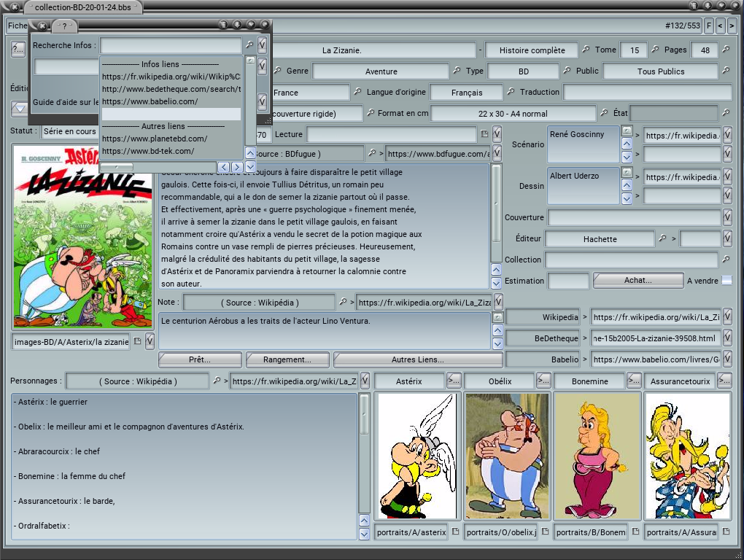Click the V button beside the Babelio URL
Viewport: 744px width, 560px height.
pos(727,359)
